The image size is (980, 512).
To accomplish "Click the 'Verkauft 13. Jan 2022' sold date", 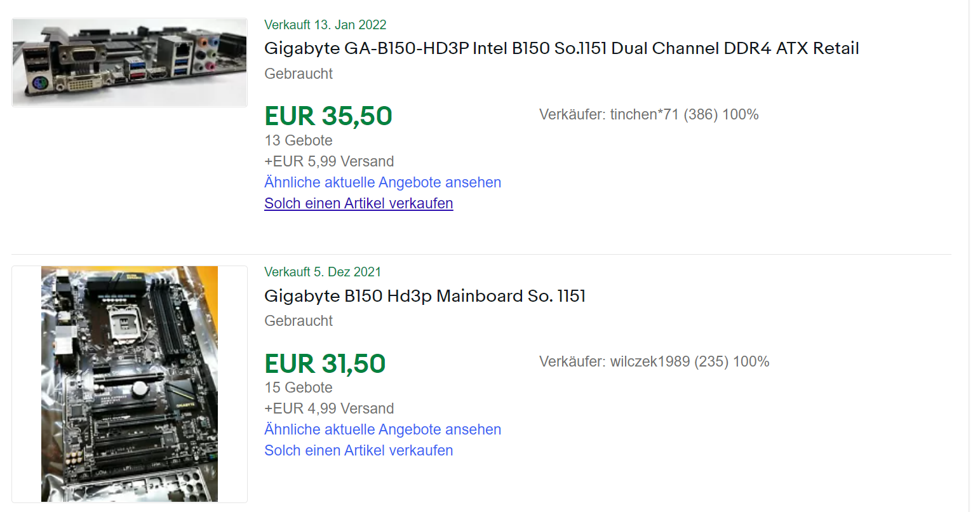I will point(325,25).
